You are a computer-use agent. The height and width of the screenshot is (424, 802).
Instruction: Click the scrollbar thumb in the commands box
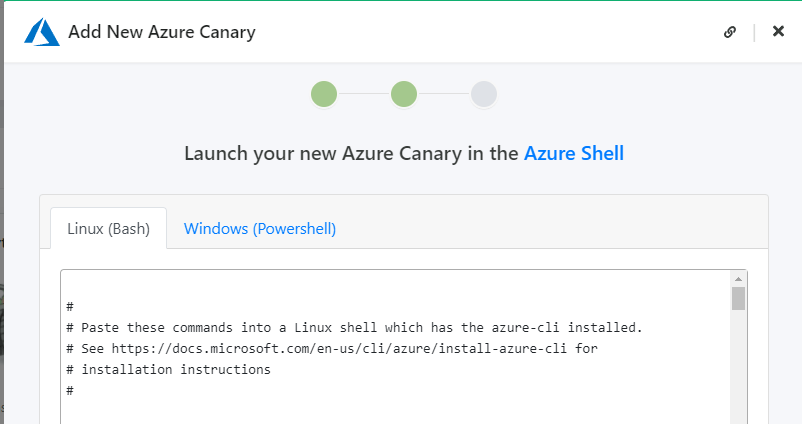738,299
